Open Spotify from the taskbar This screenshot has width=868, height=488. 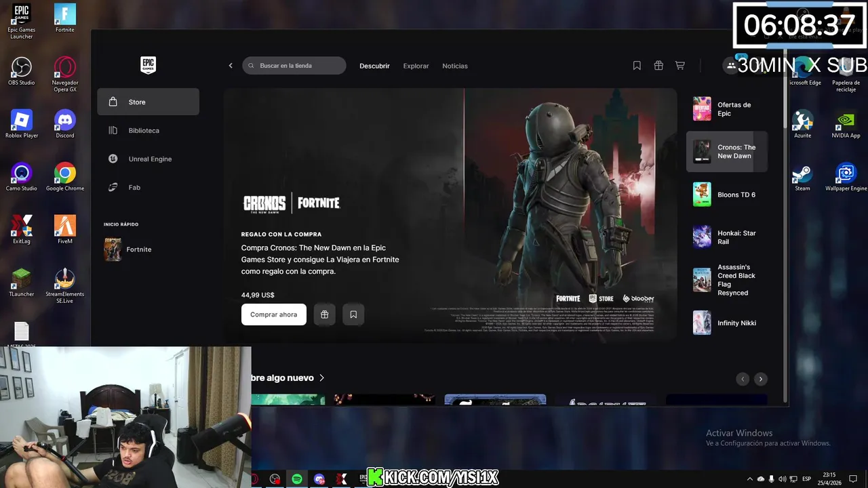tap(297, 479)
